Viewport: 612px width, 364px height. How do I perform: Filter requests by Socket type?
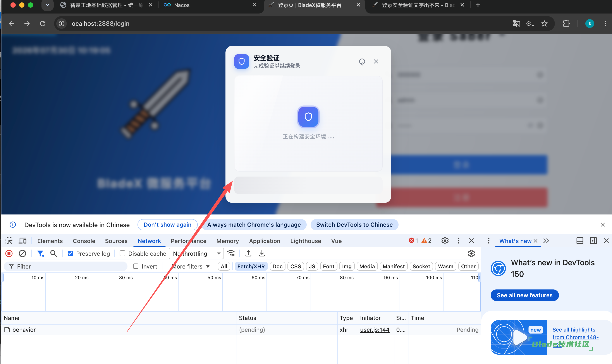tap(421, 266)
